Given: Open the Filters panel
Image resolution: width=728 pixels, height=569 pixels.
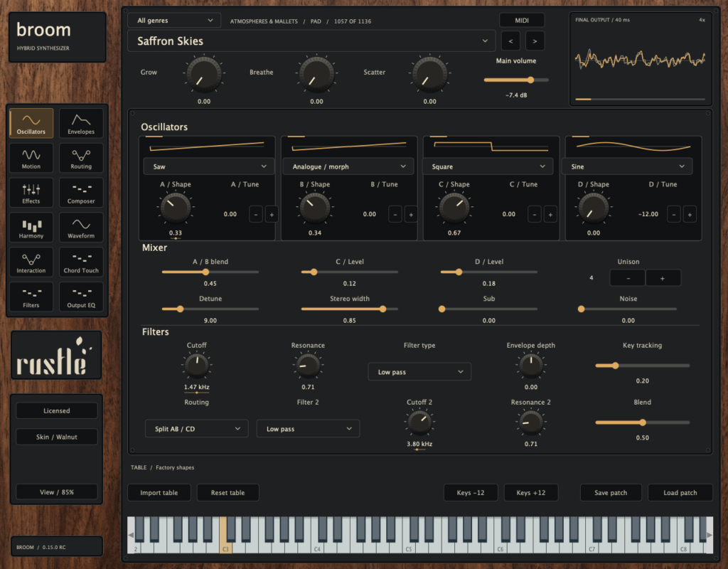Looking at the screenshot, I should click(31, 297).
